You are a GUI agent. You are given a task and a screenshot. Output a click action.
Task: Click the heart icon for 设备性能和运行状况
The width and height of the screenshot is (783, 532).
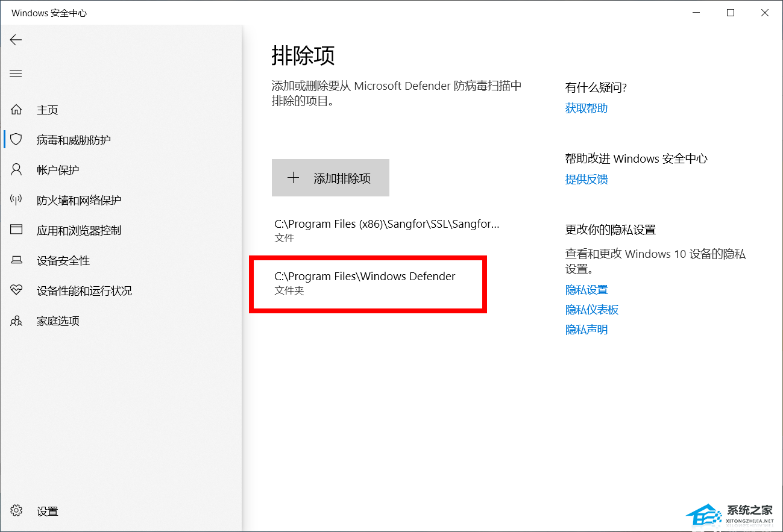(x=16, y=290)
